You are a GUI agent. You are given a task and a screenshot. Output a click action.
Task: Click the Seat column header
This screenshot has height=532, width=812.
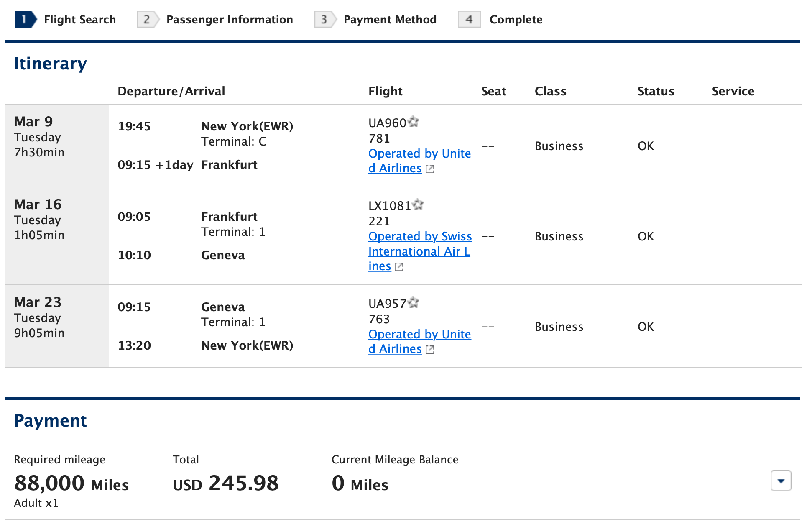[x=493, y=91]
